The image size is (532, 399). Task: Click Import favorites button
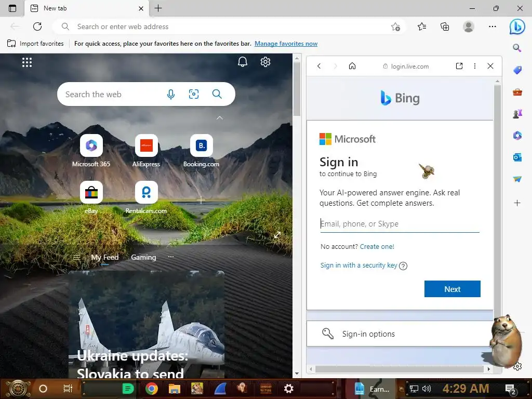click(x=36, y=44)
